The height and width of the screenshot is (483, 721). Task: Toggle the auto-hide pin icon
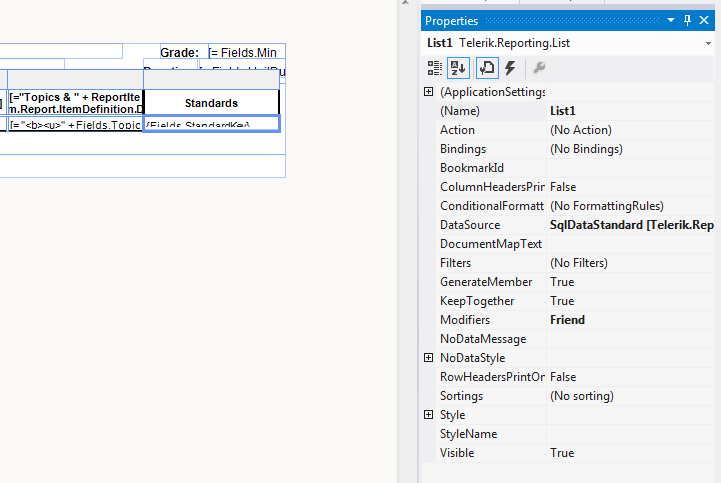tap(687, 20)
